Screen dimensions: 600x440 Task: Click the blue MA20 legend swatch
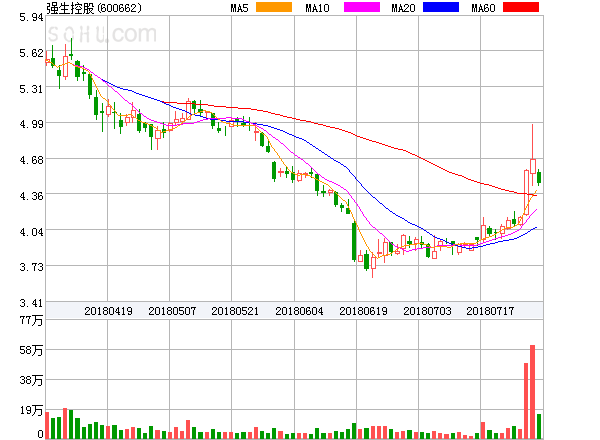[x=441, y=7]
